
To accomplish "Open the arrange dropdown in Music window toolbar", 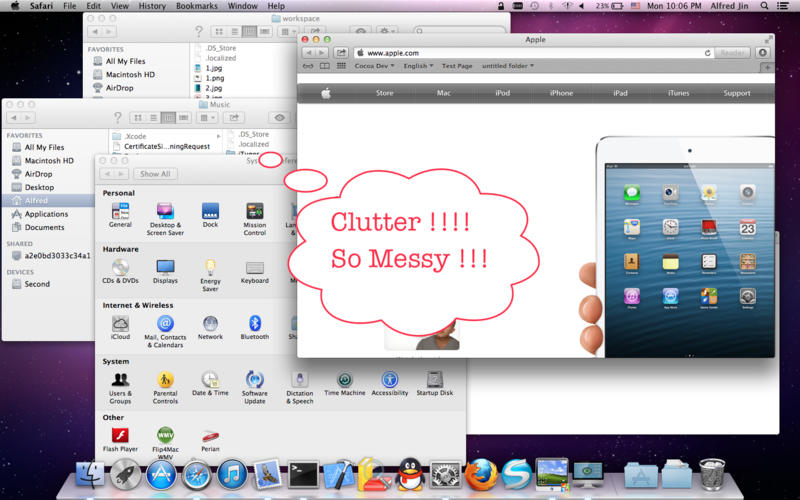I will 207,118.
